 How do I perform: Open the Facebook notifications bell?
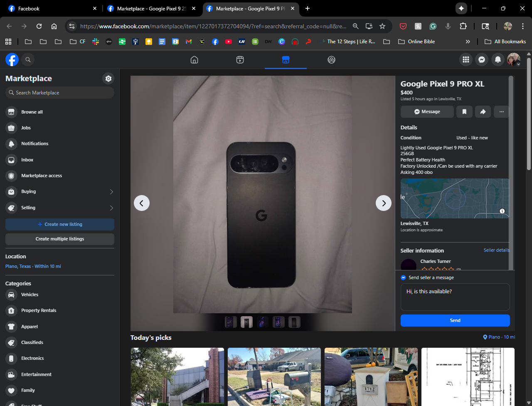pos(498,60)
